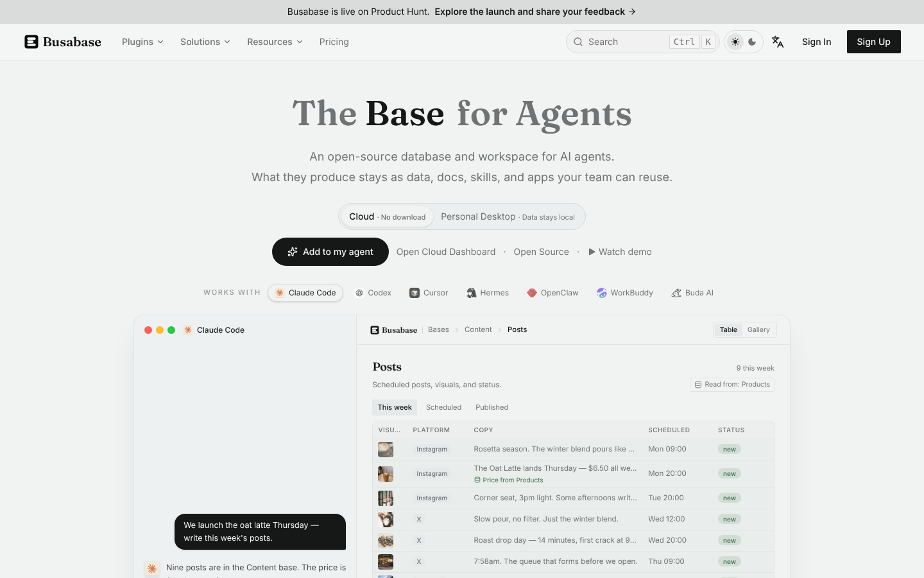Switch demo to Table view
Screen dimensions: 924x578
pyautogui.click(x=728, y=329)
